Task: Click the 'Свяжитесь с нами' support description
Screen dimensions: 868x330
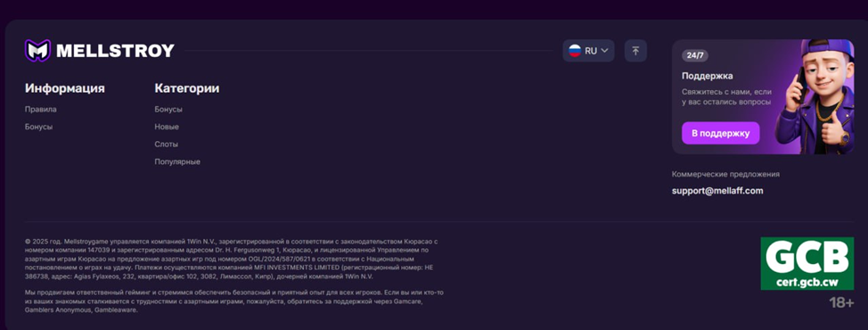Action: [726, 97]
